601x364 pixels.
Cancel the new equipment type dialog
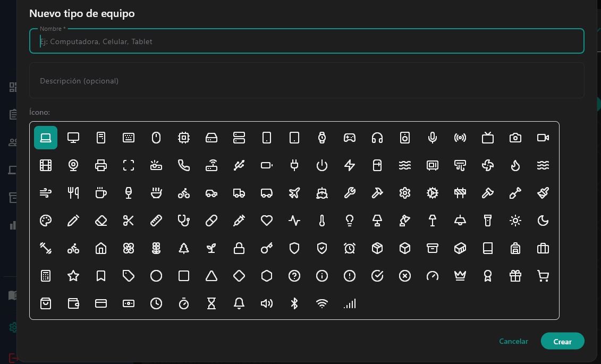(x=513, y=341)
